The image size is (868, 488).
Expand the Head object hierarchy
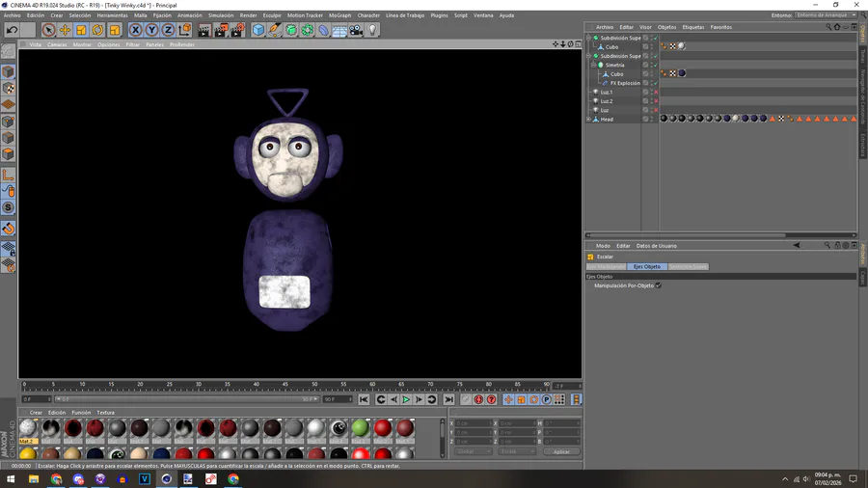coord(589,119)
